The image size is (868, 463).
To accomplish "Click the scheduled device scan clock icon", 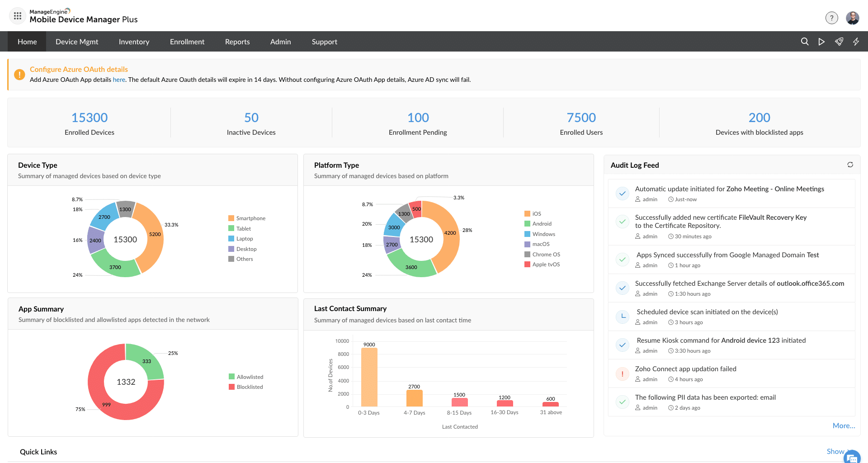I will 623,317.
